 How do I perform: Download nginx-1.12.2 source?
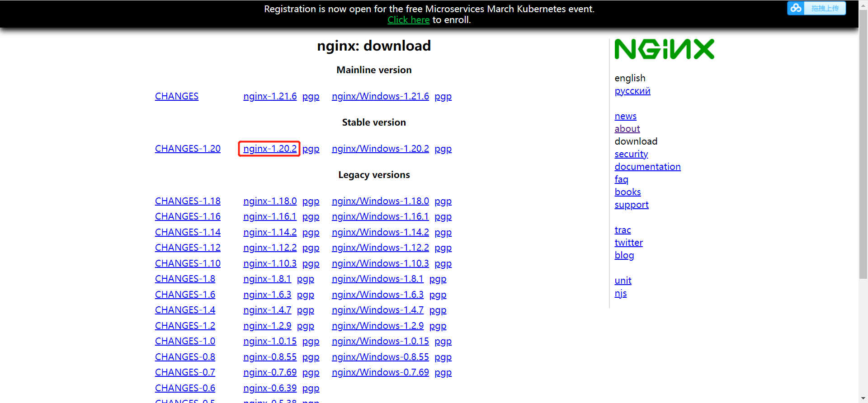pos(270,248)
